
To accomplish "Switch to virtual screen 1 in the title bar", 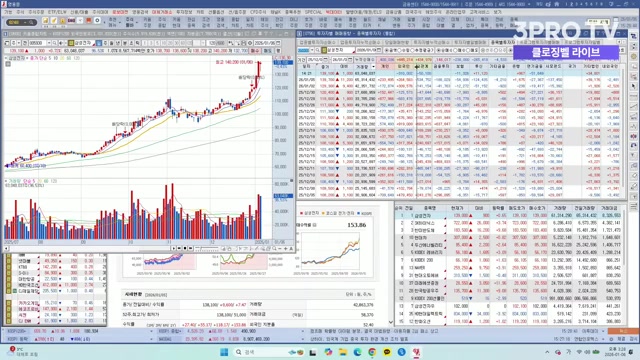I will pyautogui.click(x=567, y=4).
